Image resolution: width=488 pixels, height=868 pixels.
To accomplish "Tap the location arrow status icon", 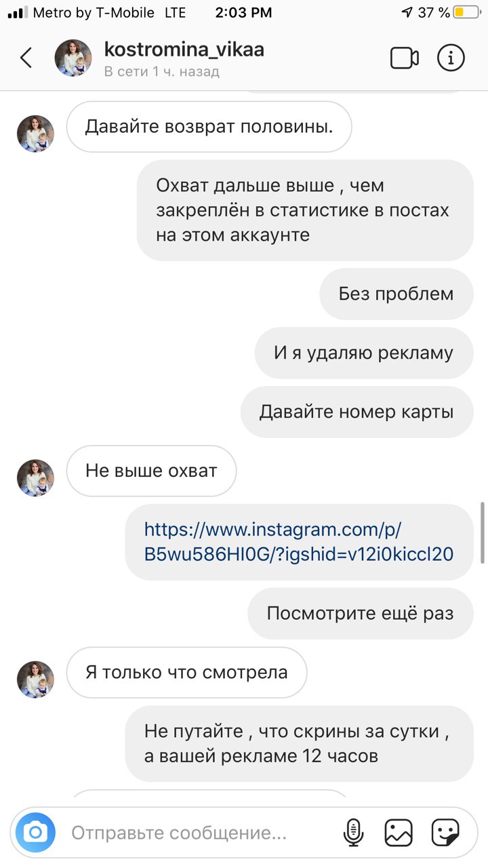I will (407, 12).
